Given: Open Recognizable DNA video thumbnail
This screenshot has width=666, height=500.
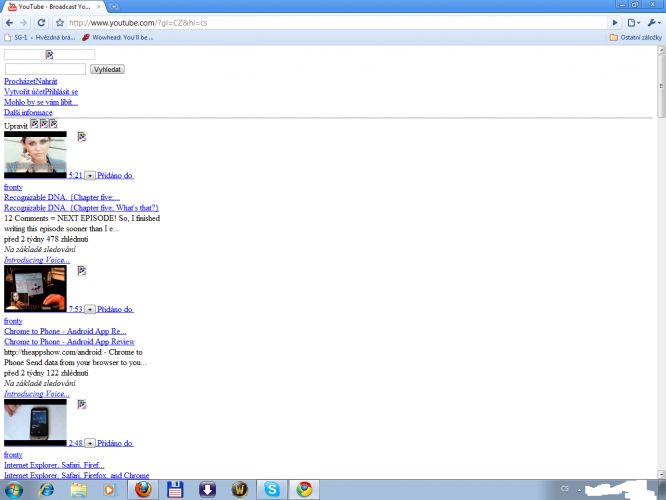Looking at the screenshot, I should [35, 155].
